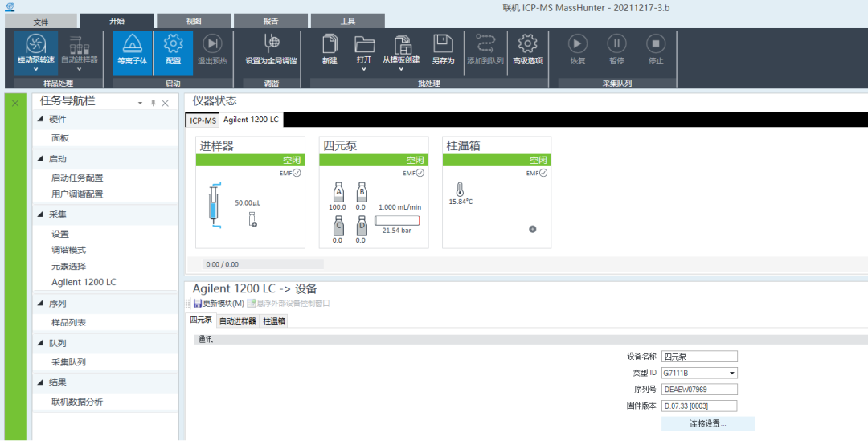Open the create from template dropdown arrow
This screenshot has height=441, width=868.
pos(401,70)
